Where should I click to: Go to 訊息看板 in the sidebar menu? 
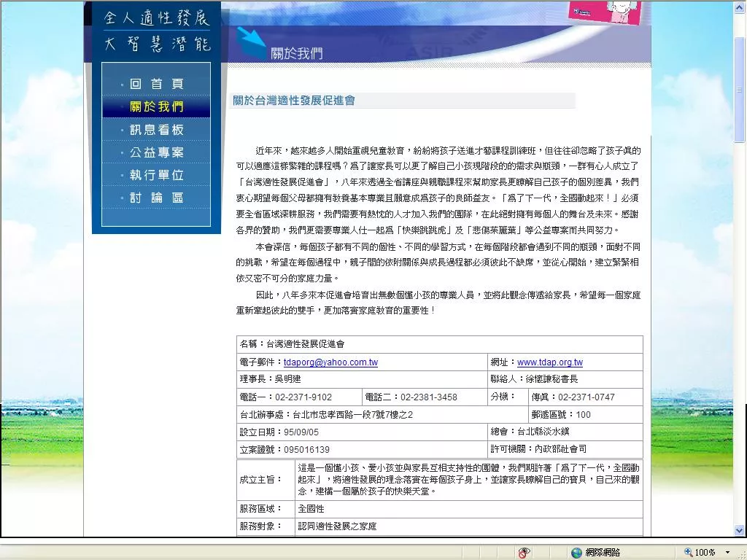point(156,130)
